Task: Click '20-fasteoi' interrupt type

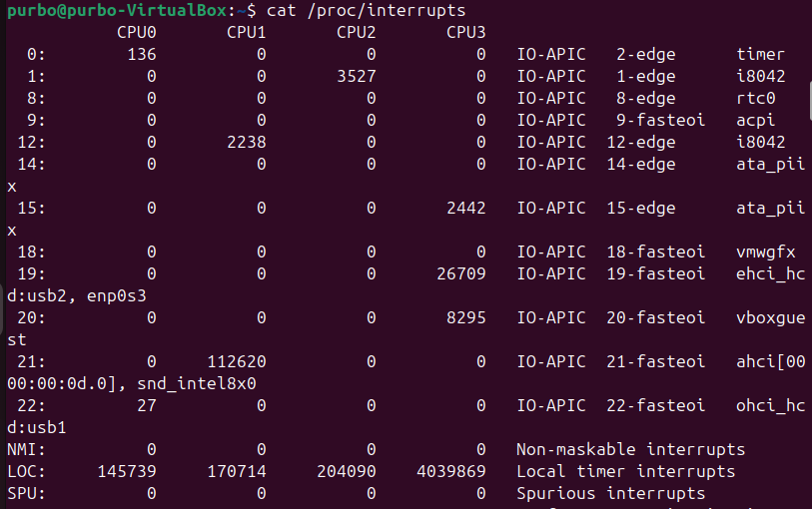Action: 655,317
